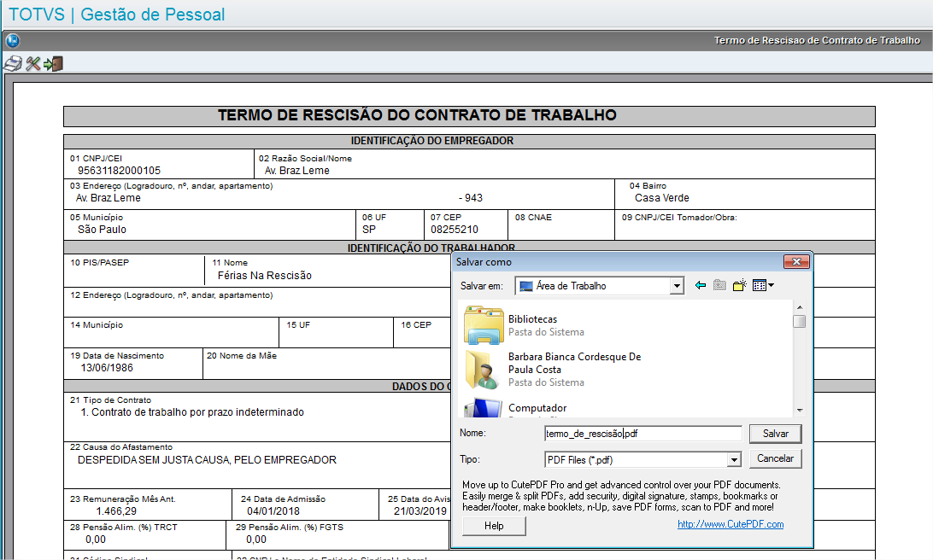The image size is (933, 560).
Task: Open the tools/settings icon in the toolbar
Action: [33, 64]
